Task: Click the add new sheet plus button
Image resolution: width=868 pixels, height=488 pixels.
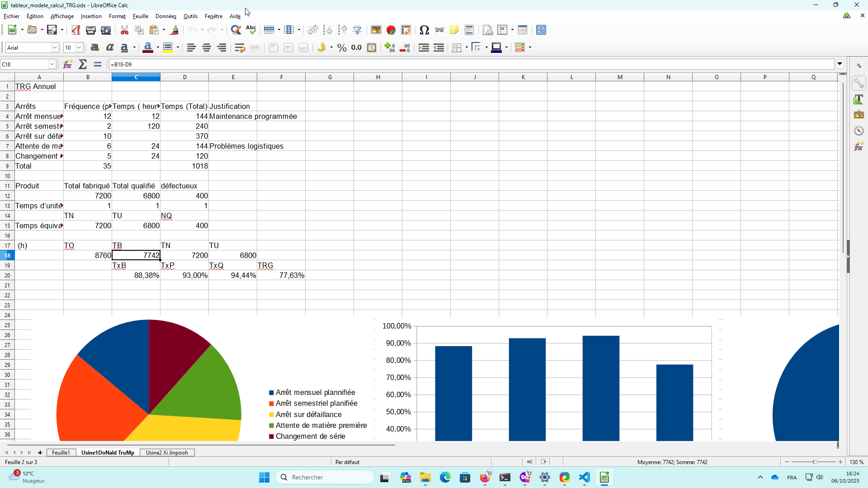Action: pyautogui.click(x=40, y=452)
